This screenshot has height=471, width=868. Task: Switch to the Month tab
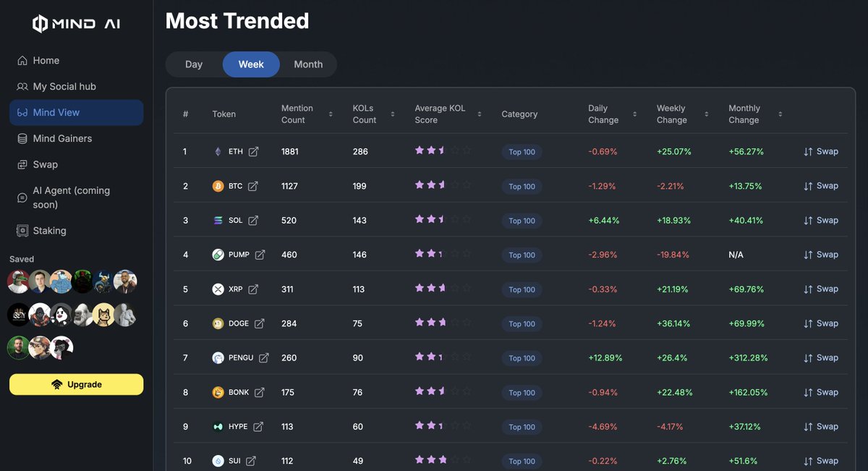tap(308, 64)
